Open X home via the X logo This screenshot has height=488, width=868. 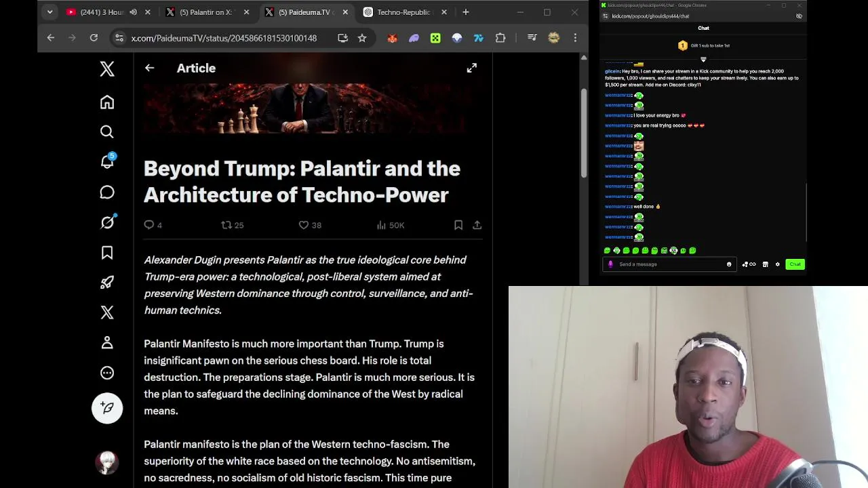click(107, 68)
